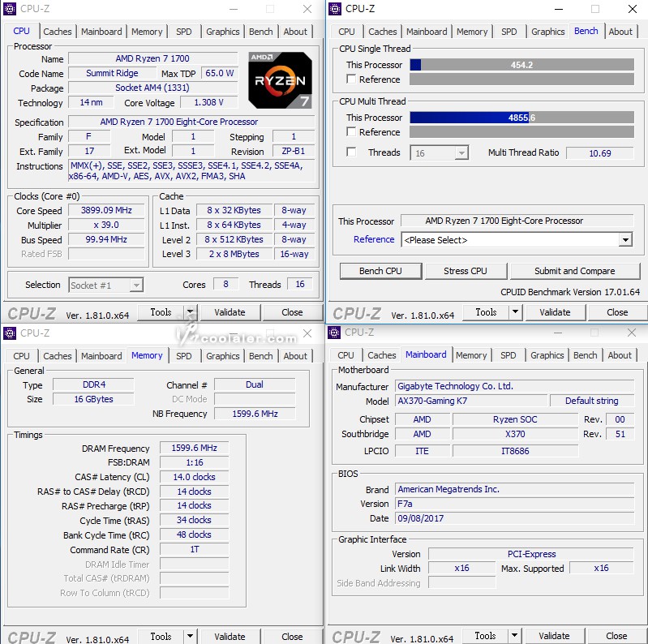Click the Southbridge X370 field
Image resolution: width=648 pixels, height=644 pixels.
[515, 434]
